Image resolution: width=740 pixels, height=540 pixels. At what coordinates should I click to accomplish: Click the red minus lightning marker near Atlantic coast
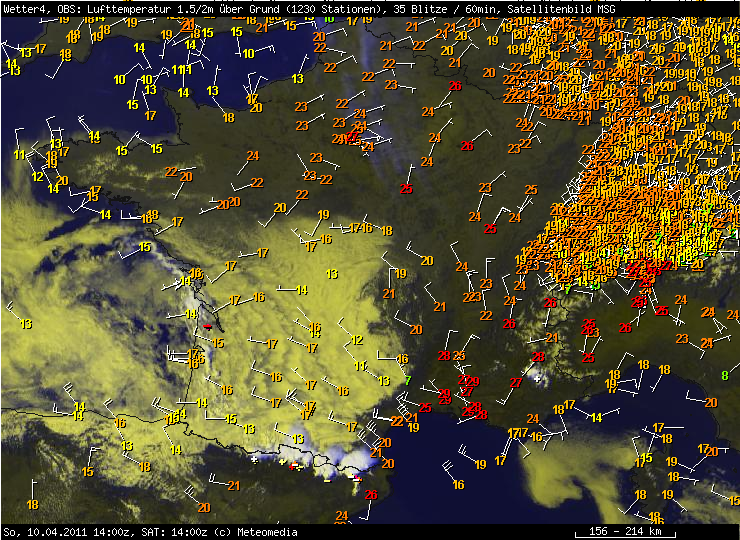tap(207, 326)
